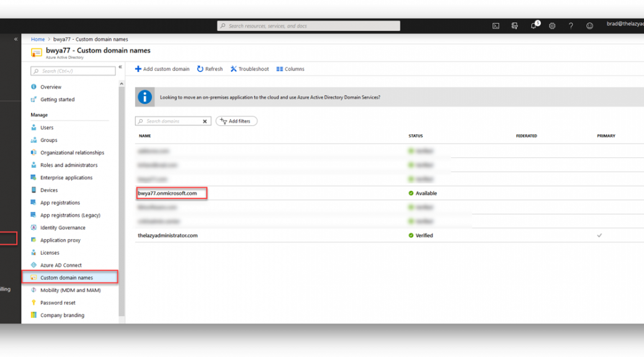Clear the Search domains box with X

pyautogui.click(x=205, y=121)
